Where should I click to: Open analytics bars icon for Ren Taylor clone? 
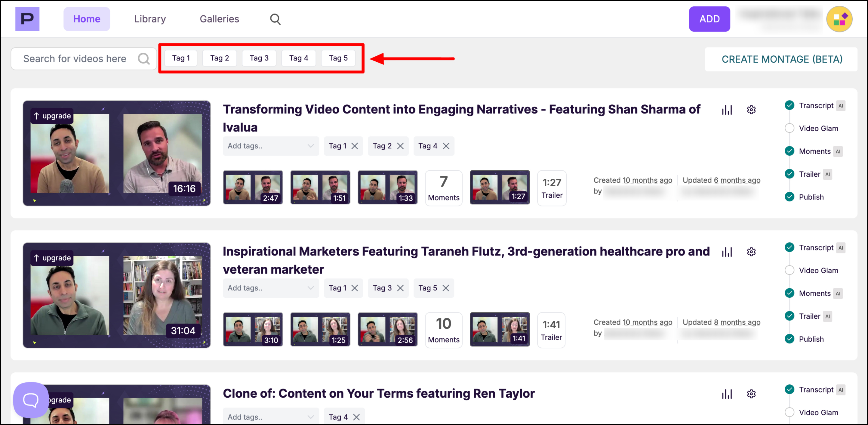727,394
